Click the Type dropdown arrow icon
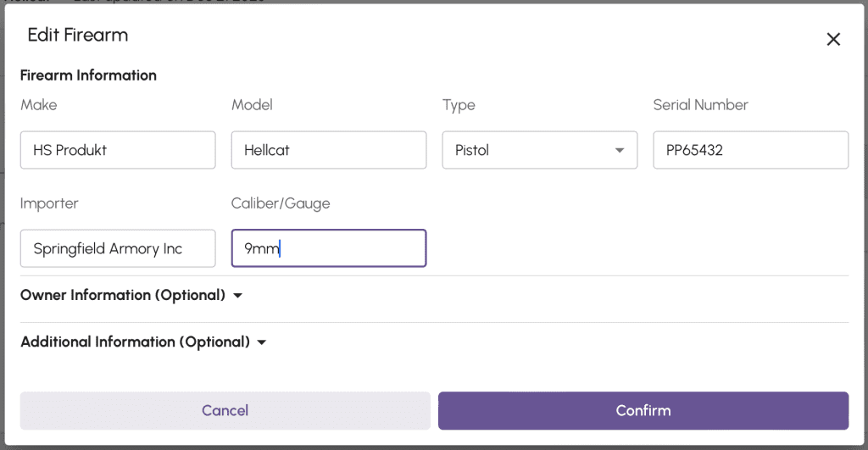 click(x=620, y=151)
